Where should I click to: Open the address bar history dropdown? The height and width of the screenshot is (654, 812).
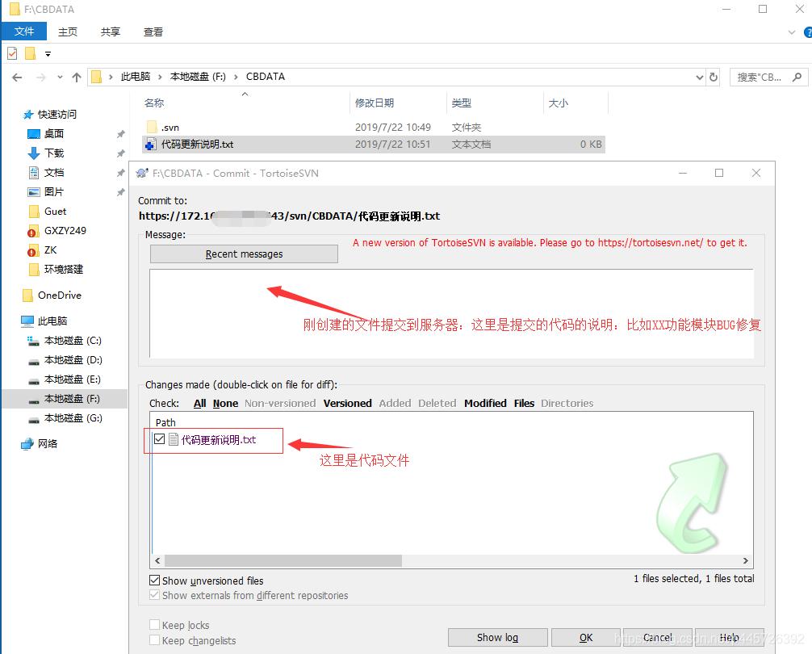point(699,77)
